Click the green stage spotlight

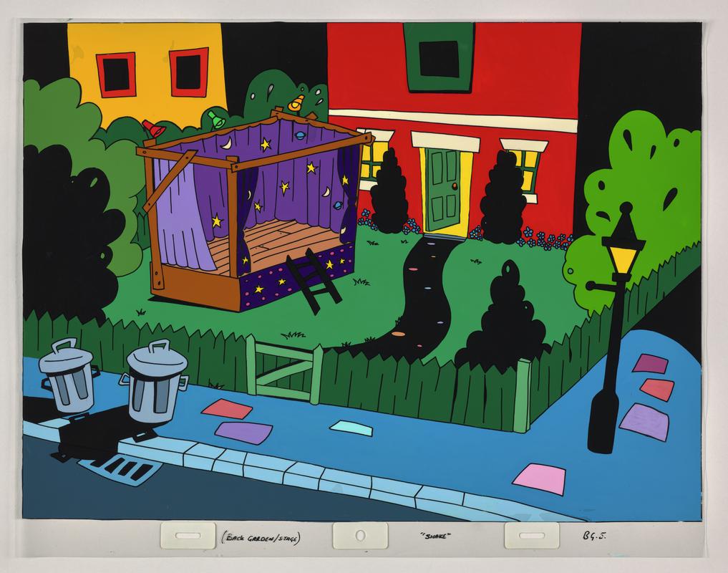[x=214, y=117]
